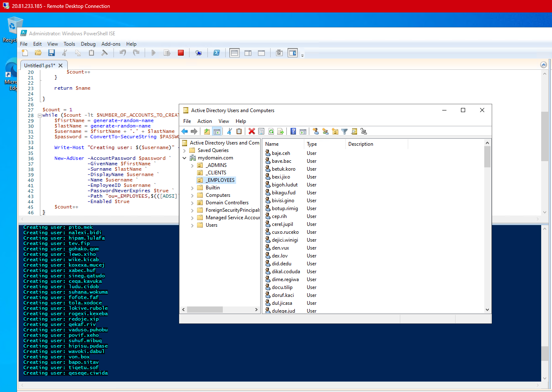Toggle the Command Add-on pane icon in ISE toolbar
The width and height of the screenshot is (552, 392).
[x=293, y=53]
